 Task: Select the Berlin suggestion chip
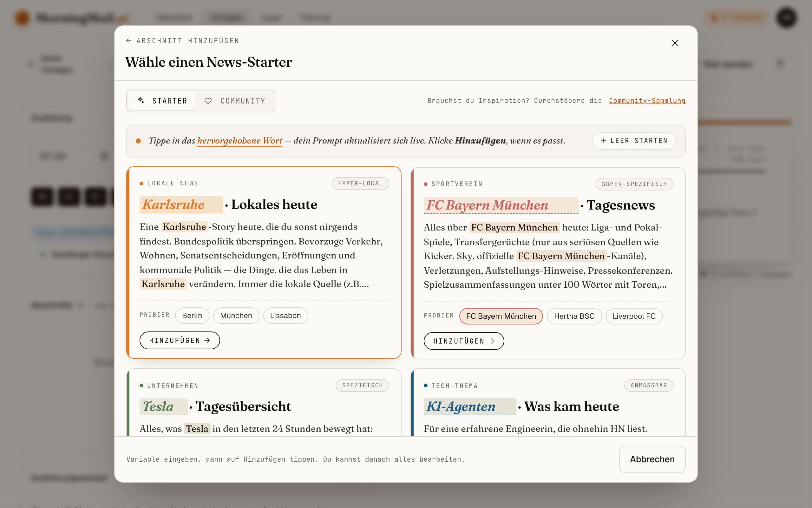(x=192, y=316)
